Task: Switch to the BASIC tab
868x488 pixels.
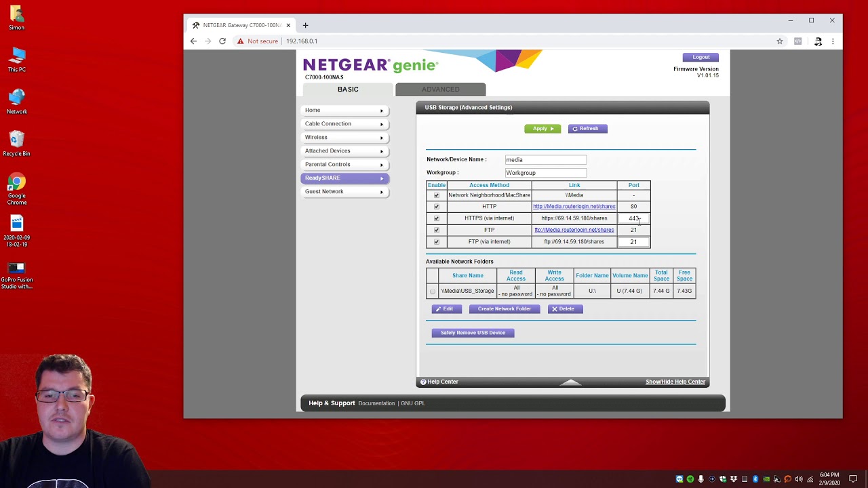Action: click(x=348, y=89)
